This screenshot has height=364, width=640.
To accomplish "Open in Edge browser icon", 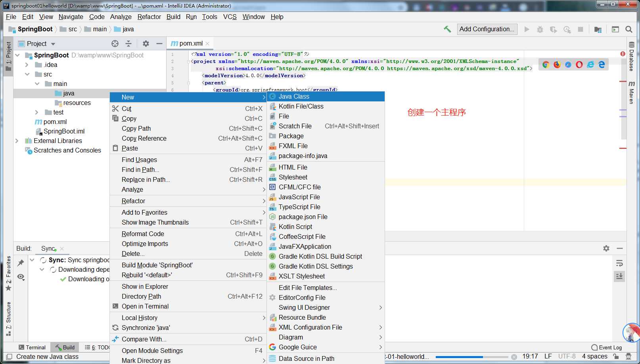I will click(x=602, y=65).
